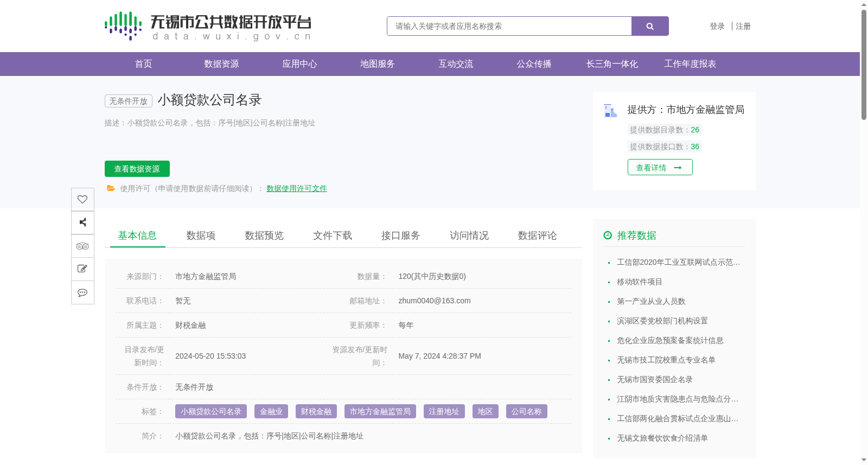The width and height of the screenshot is (868, 465).
Task: Click the clock icon next to 推荐数据
Action: (x=608, y=235)
